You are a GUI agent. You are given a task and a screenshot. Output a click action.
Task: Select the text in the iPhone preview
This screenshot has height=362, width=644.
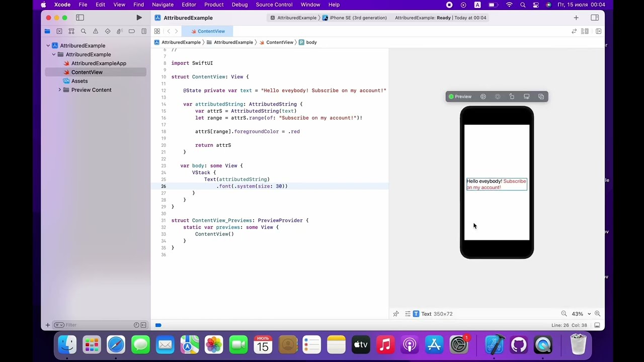tap(497, 184)
